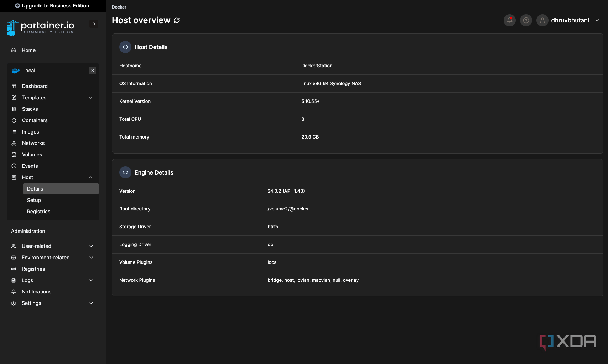Click the Networks icon in the sidebar
This screenshot has width=608, height=364.
14,143
